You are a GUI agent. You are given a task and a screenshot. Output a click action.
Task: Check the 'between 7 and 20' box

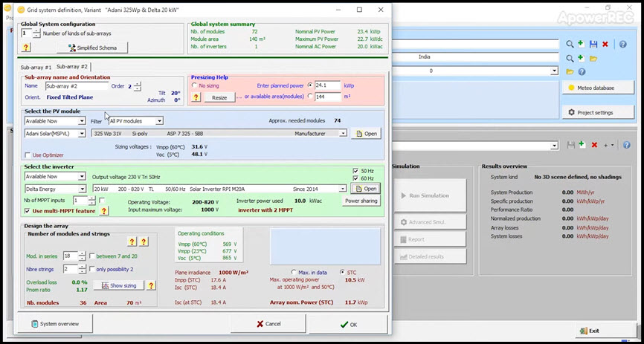pos(92,256)
